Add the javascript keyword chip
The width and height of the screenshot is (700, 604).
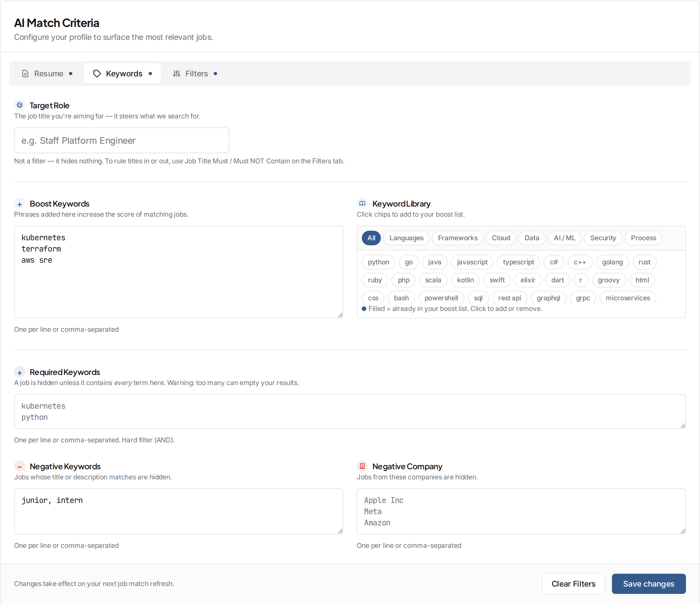point(472,262)
